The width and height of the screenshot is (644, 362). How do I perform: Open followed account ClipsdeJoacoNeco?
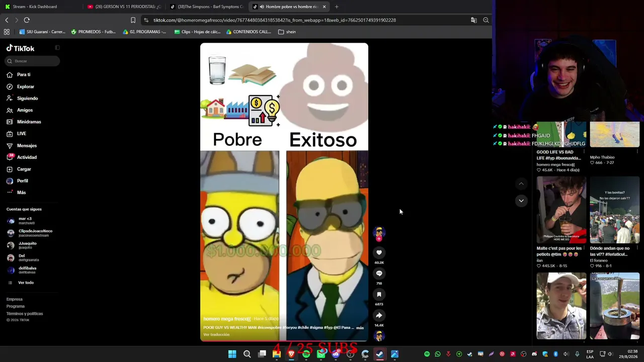29,233
